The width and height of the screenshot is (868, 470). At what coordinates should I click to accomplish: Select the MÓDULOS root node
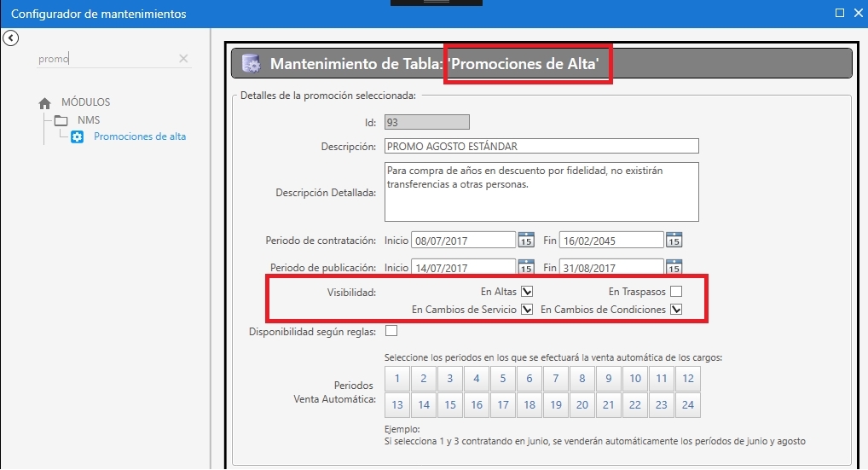86,102
